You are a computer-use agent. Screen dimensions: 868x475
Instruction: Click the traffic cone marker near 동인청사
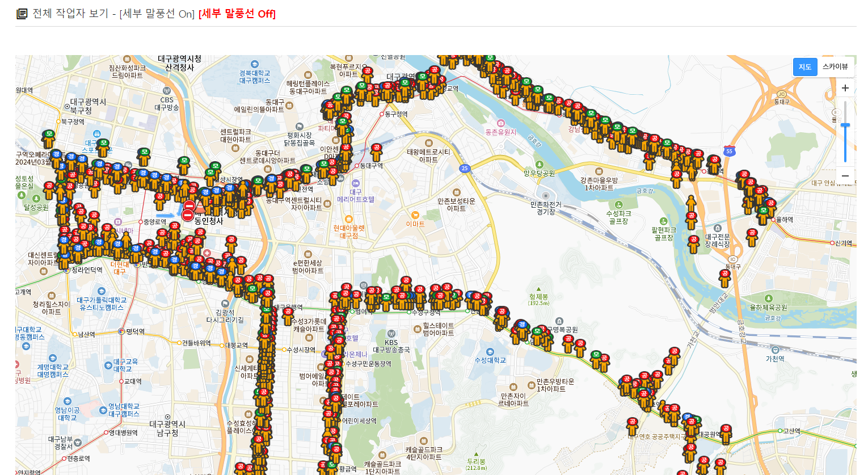tap(200, 207)
